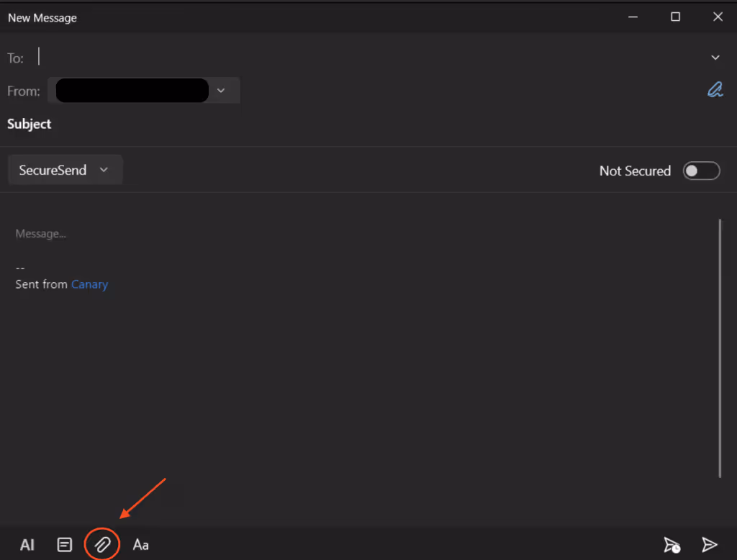Image resolution: width=737 pixels, height=560 pixels.
Task: Close the New Message window
Action: point(718,17)
